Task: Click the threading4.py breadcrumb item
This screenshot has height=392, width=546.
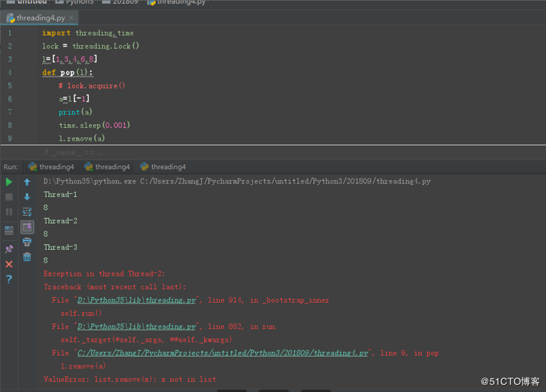Action: pyautogui.click(x=176, y=2)
